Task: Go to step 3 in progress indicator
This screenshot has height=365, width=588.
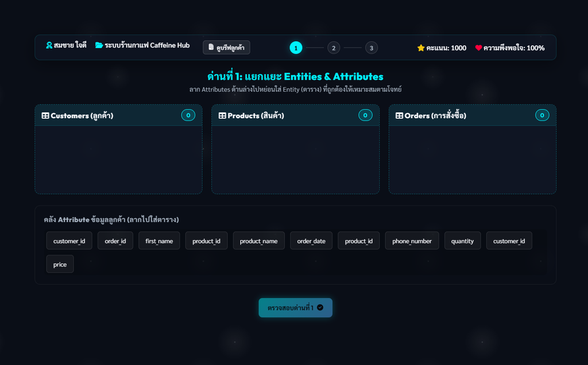Action: tap(372, 48)
